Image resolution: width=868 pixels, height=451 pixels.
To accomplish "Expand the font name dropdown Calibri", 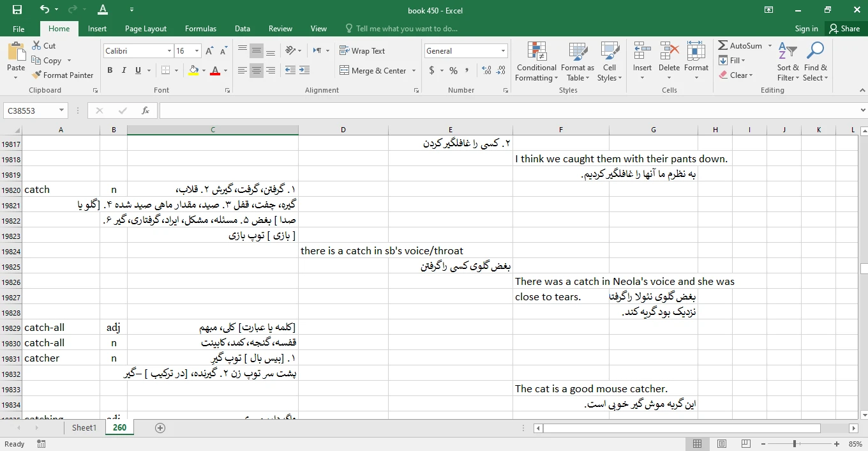I will coord(169,51).
